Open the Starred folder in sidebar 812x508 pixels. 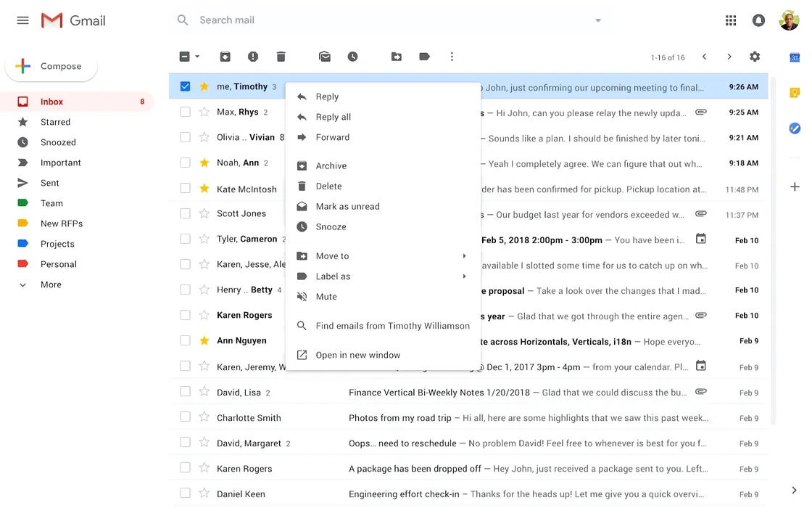[55, 122]
